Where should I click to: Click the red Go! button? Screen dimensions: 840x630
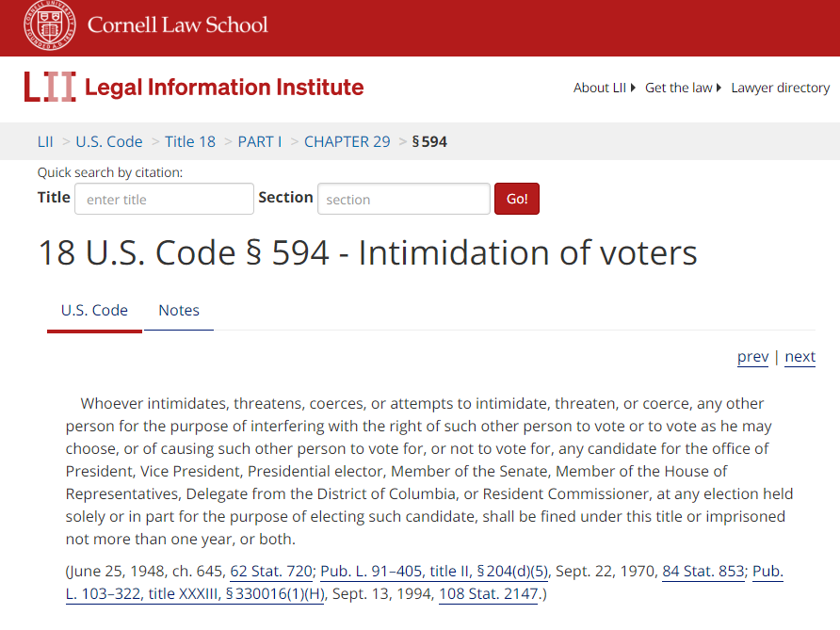516,199
